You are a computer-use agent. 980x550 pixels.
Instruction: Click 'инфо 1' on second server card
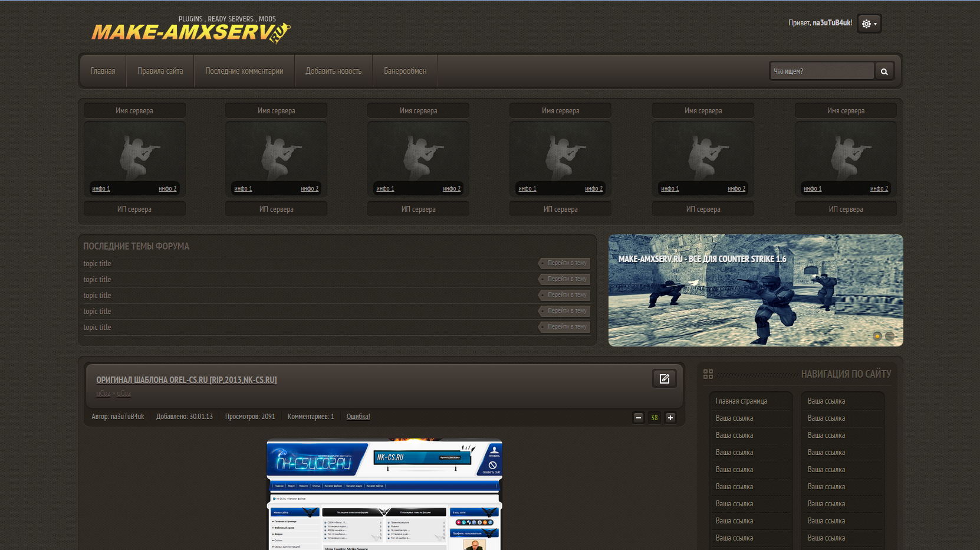coord(243,189)
